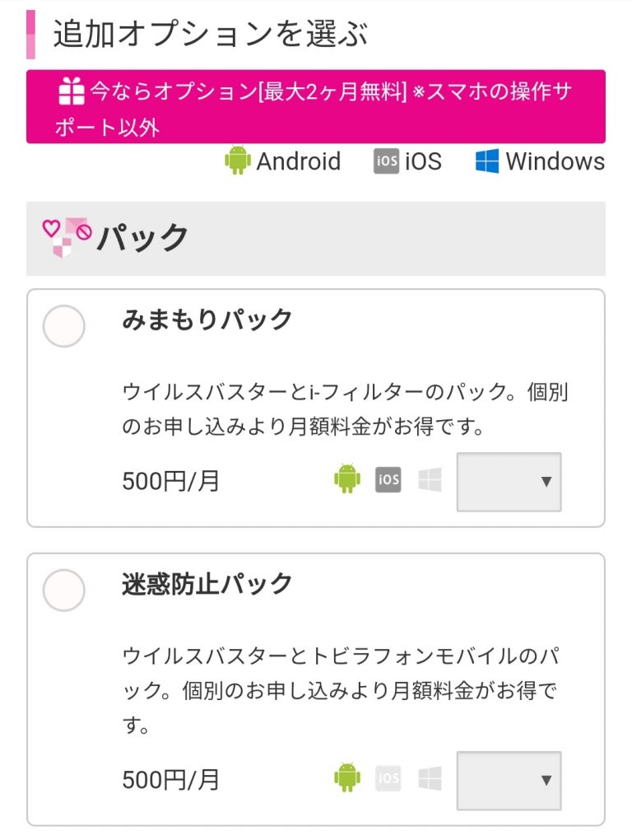This screenshot has width=632, height=840.
Task: Click the みまもりパック title
Action: point(207,320)
